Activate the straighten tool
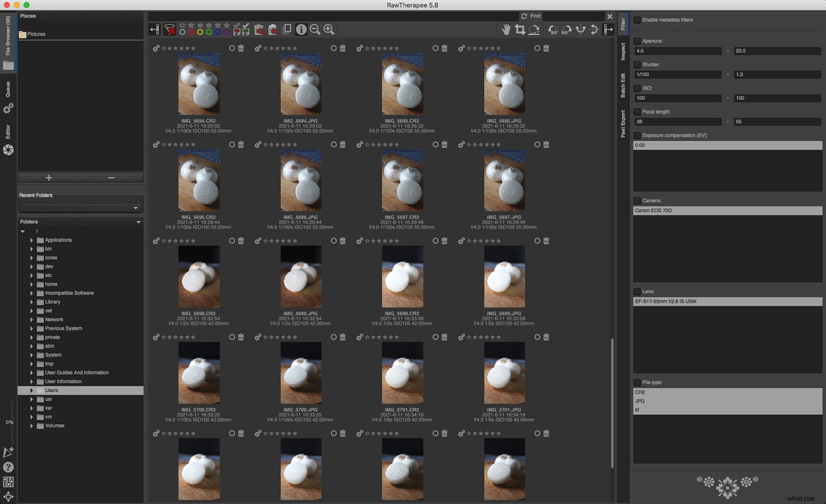 click(x=534, y=30)
